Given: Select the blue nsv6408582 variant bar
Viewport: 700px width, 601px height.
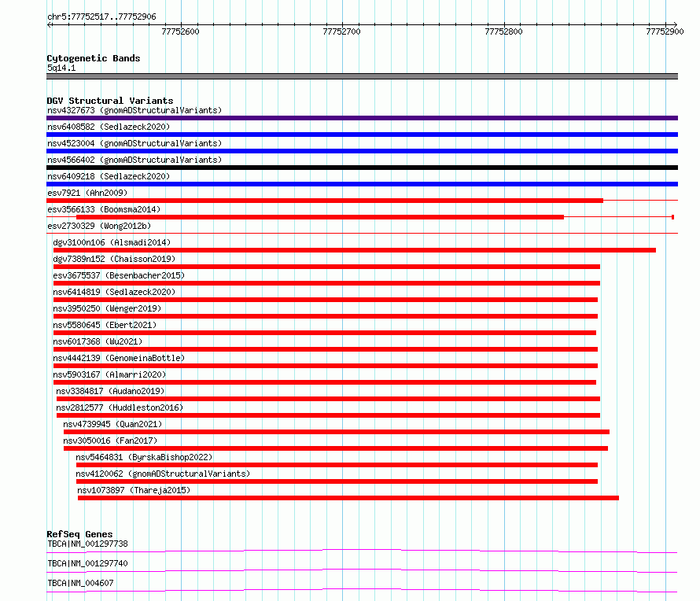Looking at the screenshot, I should 362,135.
